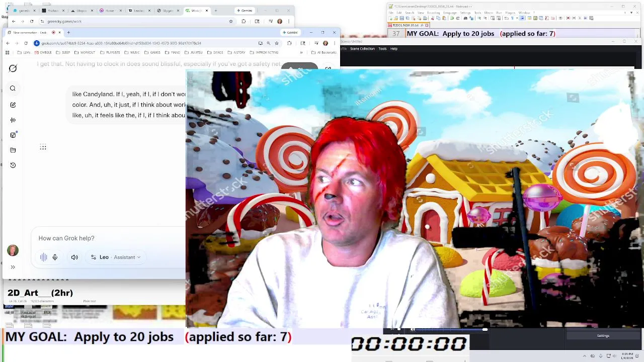644x362 pixels.
Task: Open Notepad++ Language menu
Action: click(x=450, y=13)
